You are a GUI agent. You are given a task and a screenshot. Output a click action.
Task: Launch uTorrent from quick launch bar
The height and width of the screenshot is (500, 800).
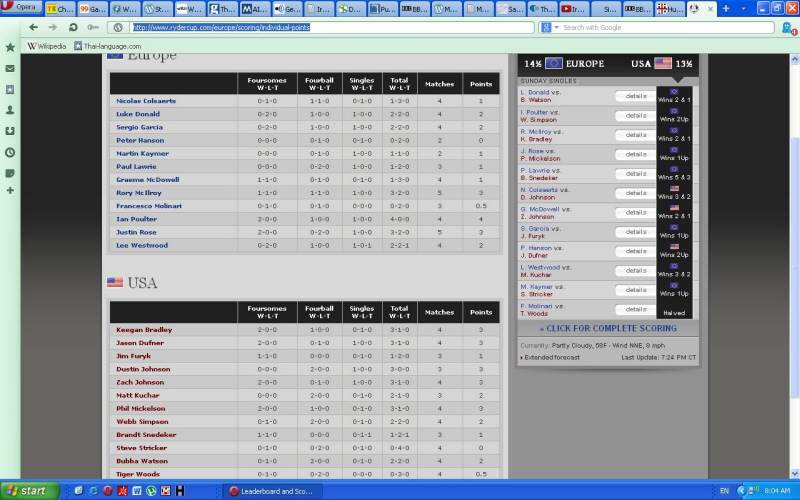click(151, 491)
